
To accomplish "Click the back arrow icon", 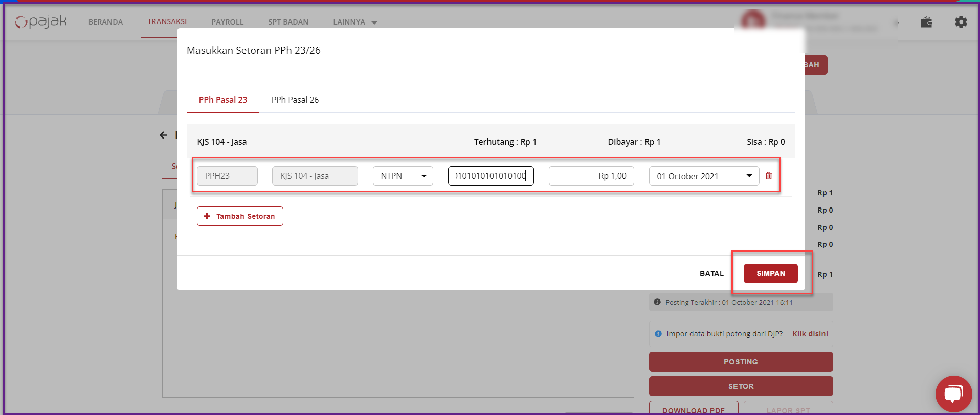I will 164,135.
